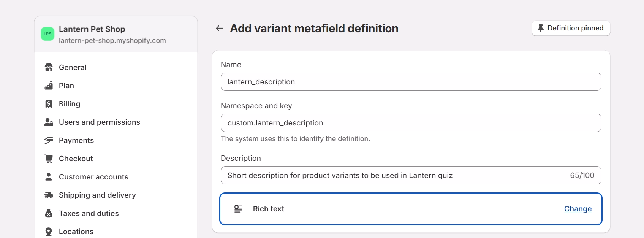
Task: Click the system identifier help text
Action: click(x=295, y=139)
